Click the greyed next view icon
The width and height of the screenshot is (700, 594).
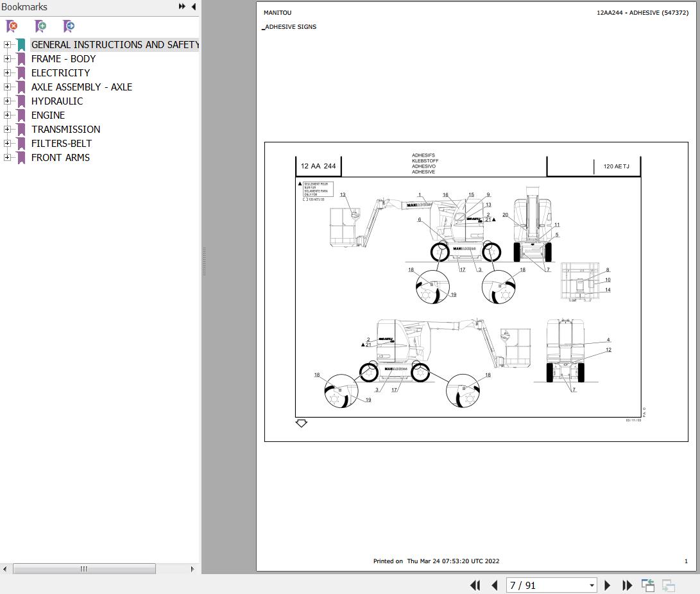[669, 585]
